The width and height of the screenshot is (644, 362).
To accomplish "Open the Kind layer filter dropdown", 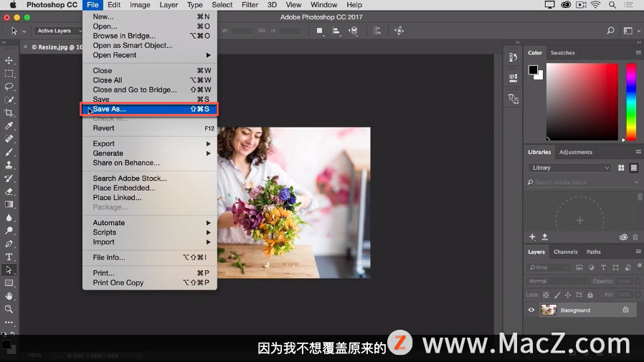I will pyautogui.click(x=549, y=267).
